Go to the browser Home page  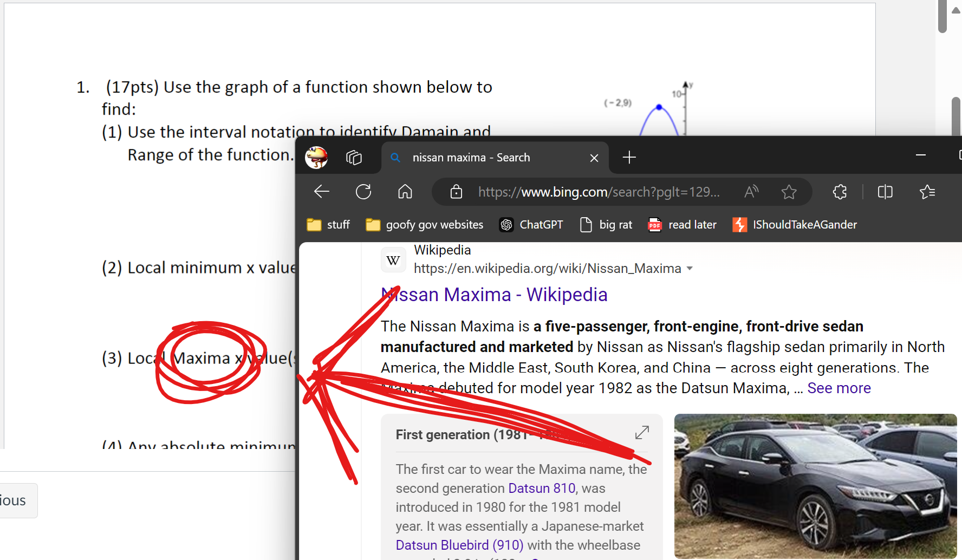pos(405,192)
